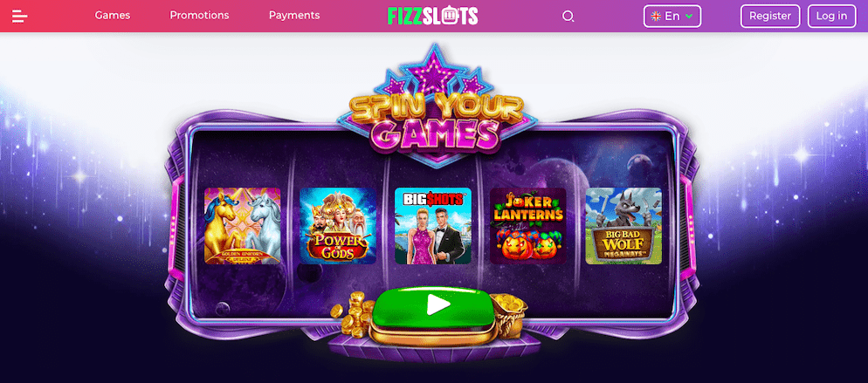
Task: Start the reels with green play button
Action: pyautogui.click(x=433, y=307)
